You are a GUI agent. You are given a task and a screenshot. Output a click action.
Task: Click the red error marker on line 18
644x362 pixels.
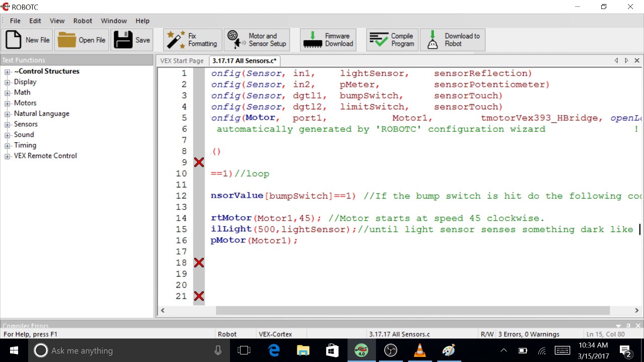tap(199, 262)
